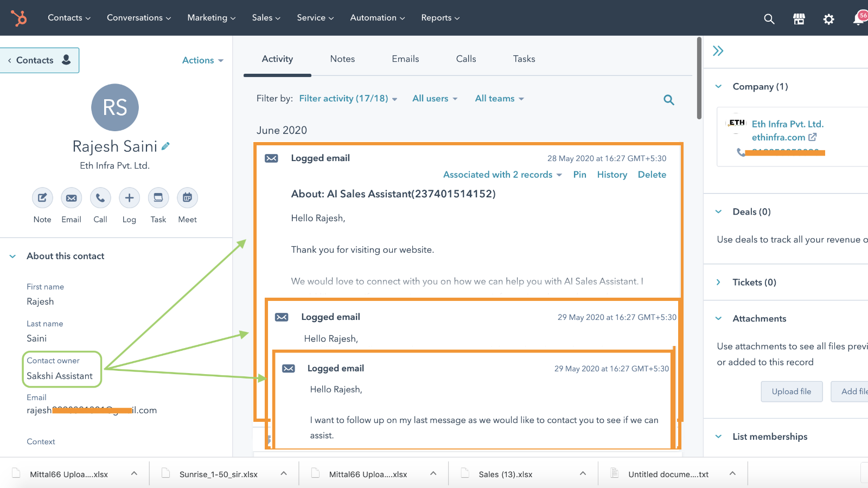Switch to the Notes tab
Viewport: 868px width, 488px height.
click(342, 59)
